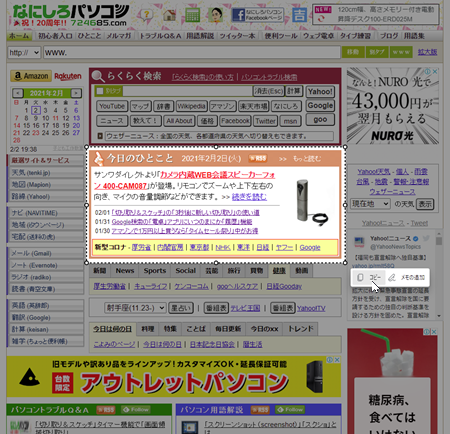Click the 移動 go button
The image size is (450, 434).
(x=353, y=52)
